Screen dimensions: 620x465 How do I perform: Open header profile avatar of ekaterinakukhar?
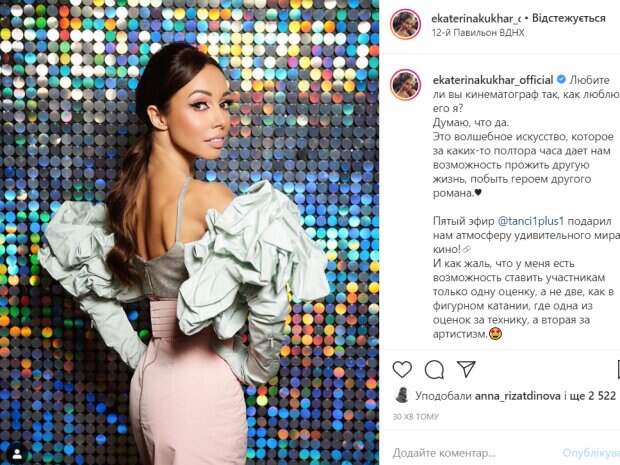pos(406,24)
